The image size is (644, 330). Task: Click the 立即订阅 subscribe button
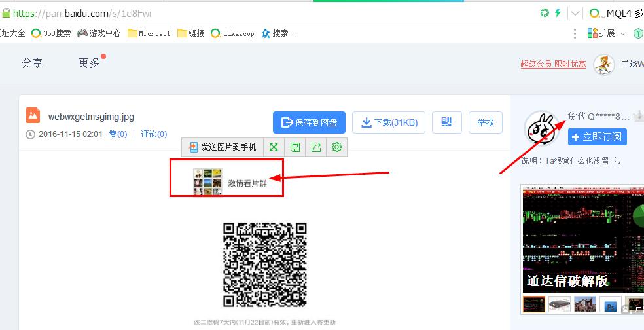598,137
